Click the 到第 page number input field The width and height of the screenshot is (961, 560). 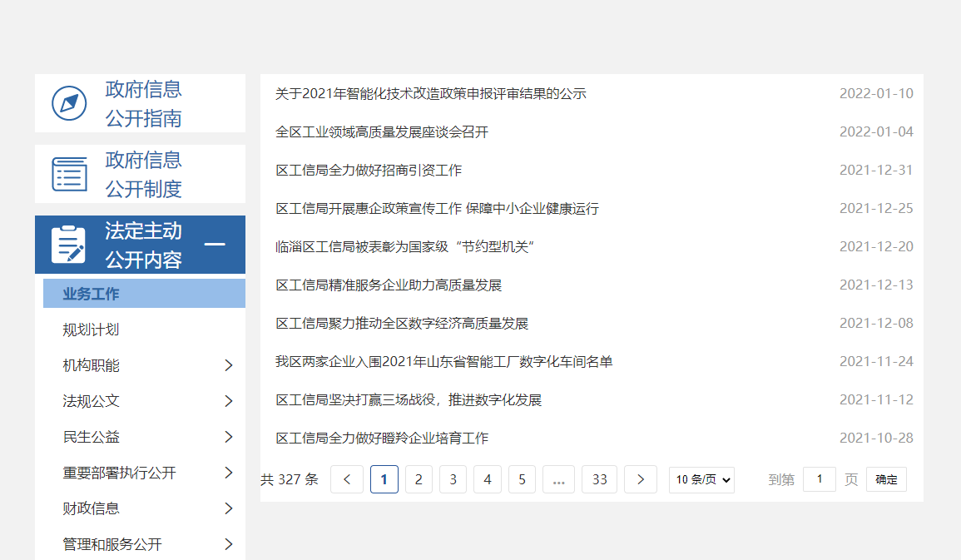click(819, 479)
